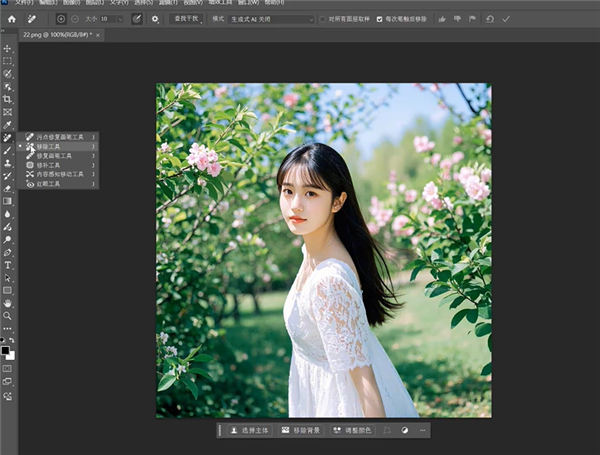Select the Rectangular Marquee tool
This screenshot has height=455, width=600.
[x=7, y=61]
